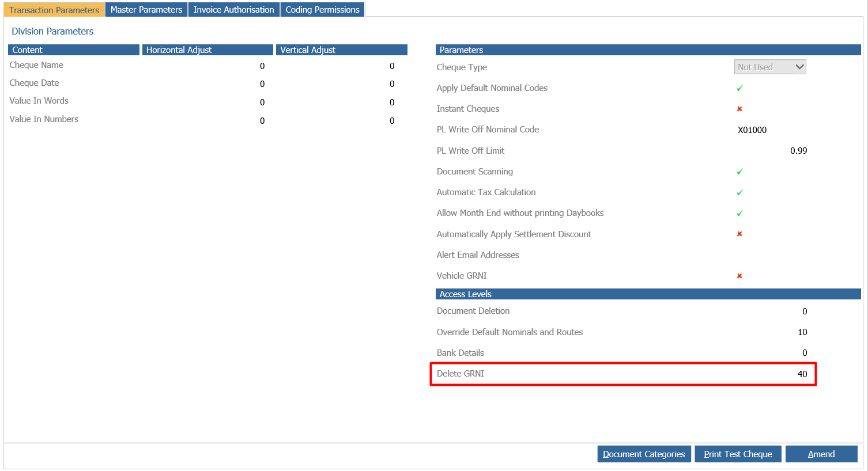Click the Delete GRNI access level value
Viewport: 868px width, 471px height.
point(802,374)
